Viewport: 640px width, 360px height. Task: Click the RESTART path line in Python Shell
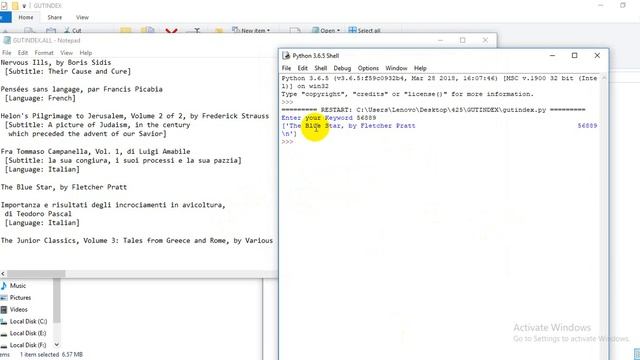[x=433, y=110]
